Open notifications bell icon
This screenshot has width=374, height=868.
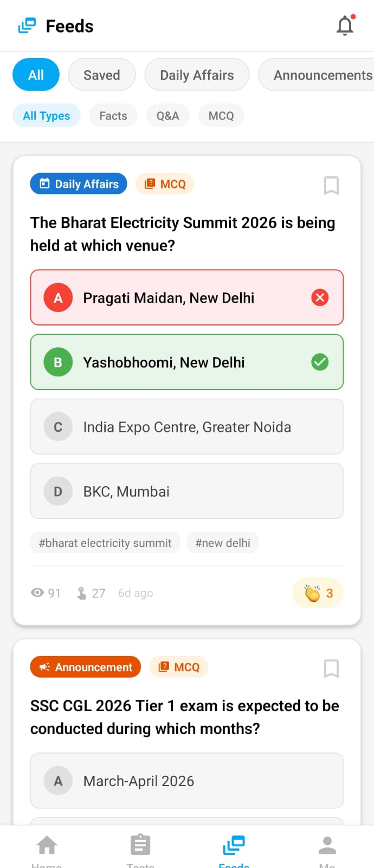click(345, 25)
